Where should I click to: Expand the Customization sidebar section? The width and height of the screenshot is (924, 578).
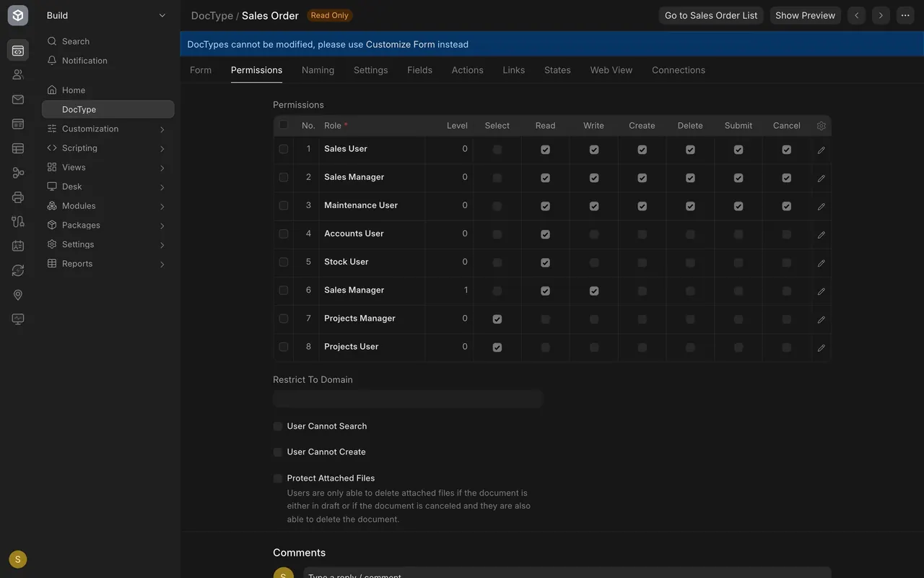point(162,129)
